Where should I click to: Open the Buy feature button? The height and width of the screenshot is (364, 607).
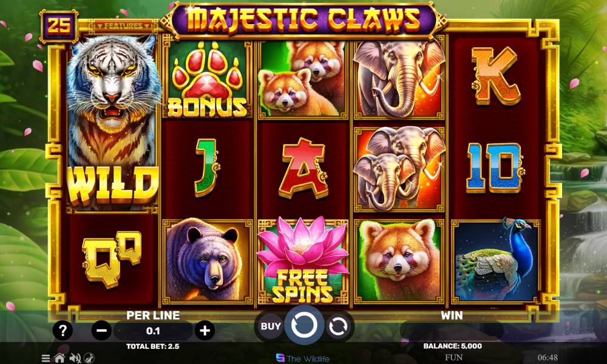(270, 326)
